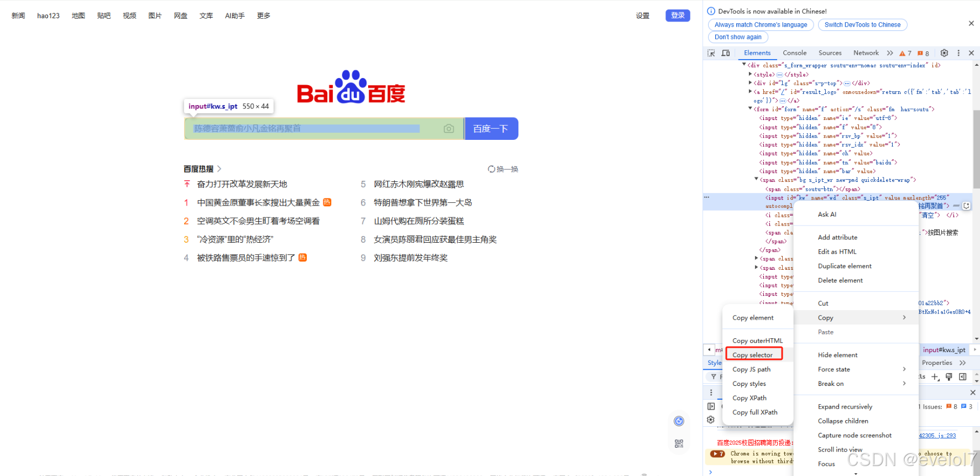Click the hot badge on 中国黄金原董事长 item
Image resolution: width=980 pixels, height=476 pixels.
pos(327,202)
